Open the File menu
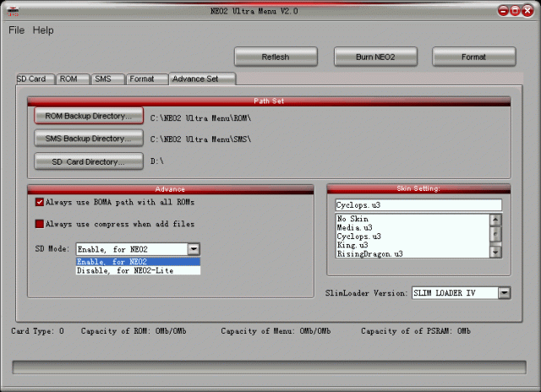 click(x=17, y=30)
